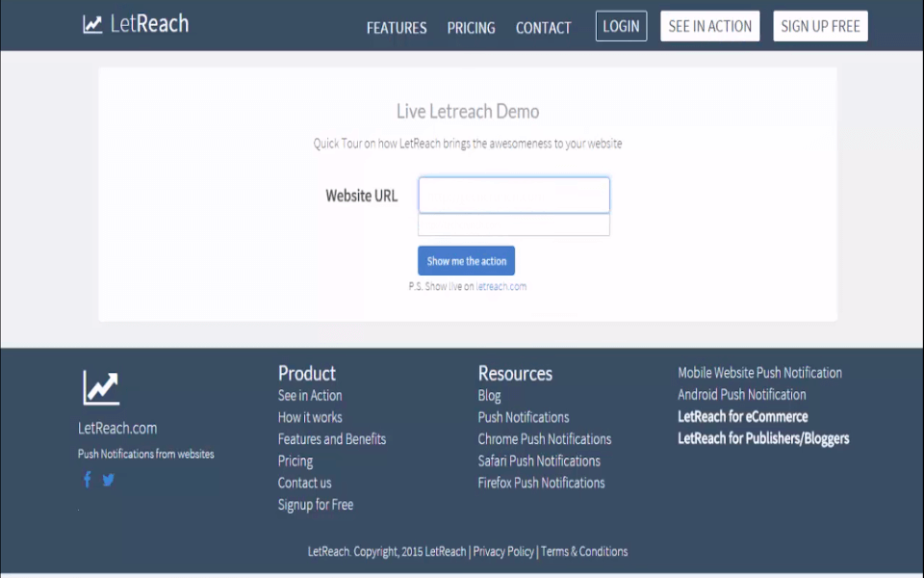Open Firefox Push Notifications link
The image size is (924, 578).
542,483
